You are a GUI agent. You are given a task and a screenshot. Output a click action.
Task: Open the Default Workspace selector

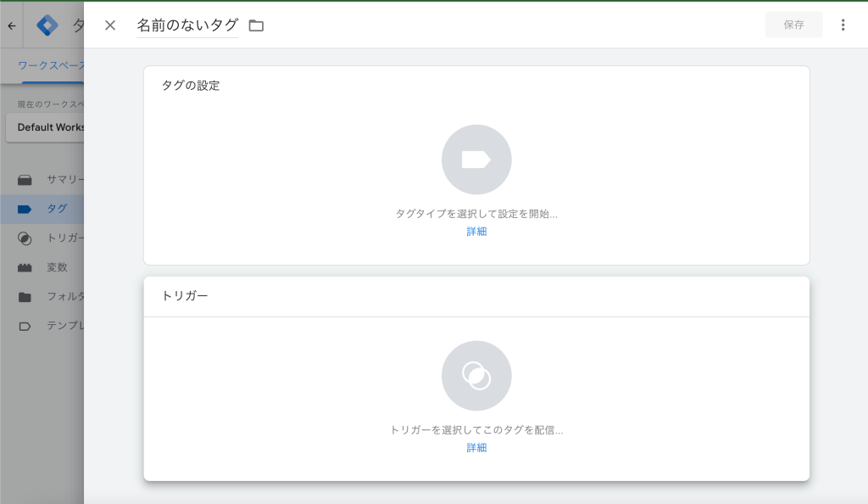pos(46,127)
